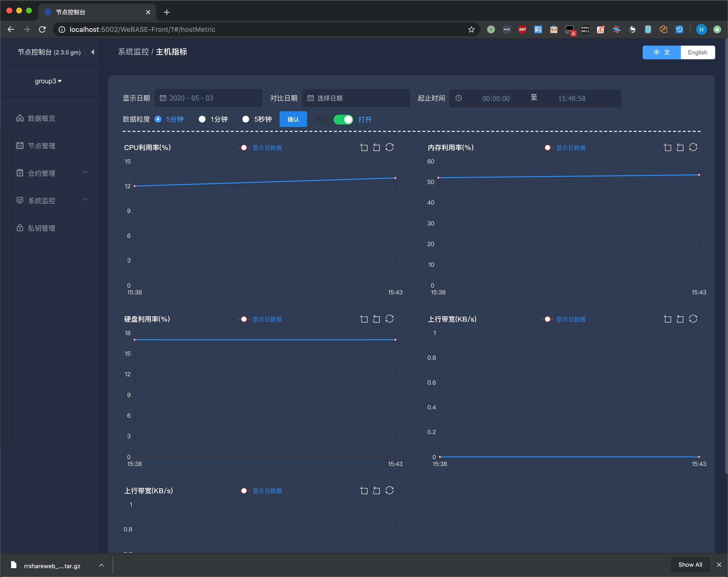Image resolution: width=728 pixels, height=577 pixels.
Task: Click the zoom-reset icon on the disk utilization chart
Action: (x=377, y=319)
